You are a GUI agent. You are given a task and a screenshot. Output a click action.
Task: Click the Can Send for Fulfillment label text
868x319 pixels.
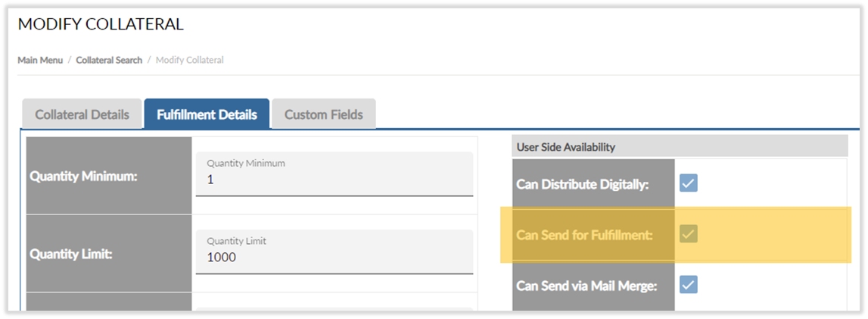[583, 235]
